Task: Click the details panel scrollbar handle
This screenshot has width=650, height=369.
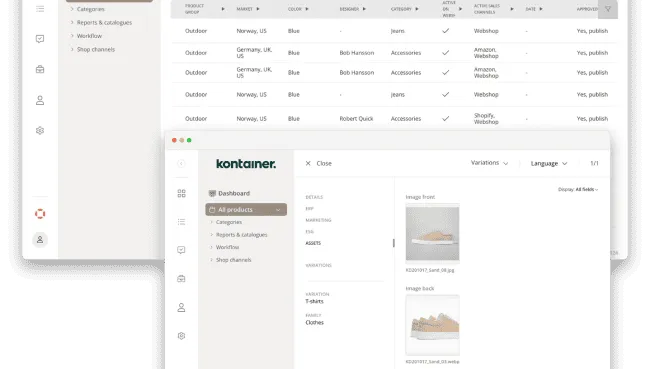Action: pos(393,243)
